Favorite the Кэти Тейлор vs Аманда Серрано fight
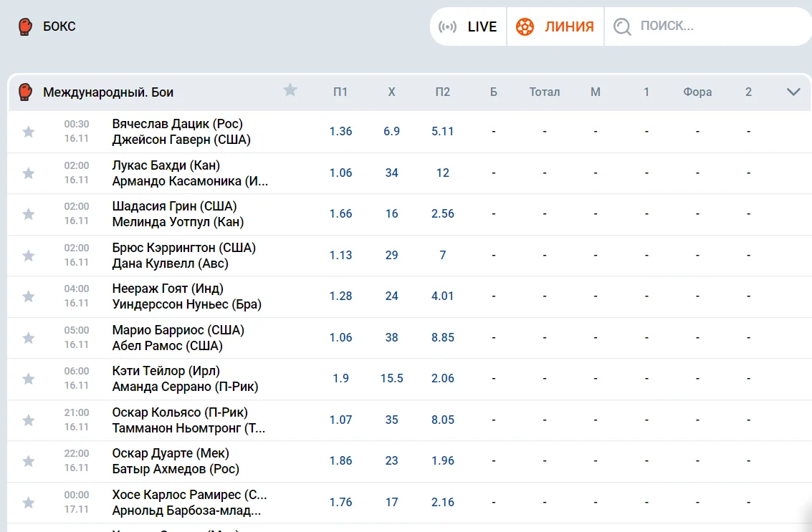 (29, 379)
